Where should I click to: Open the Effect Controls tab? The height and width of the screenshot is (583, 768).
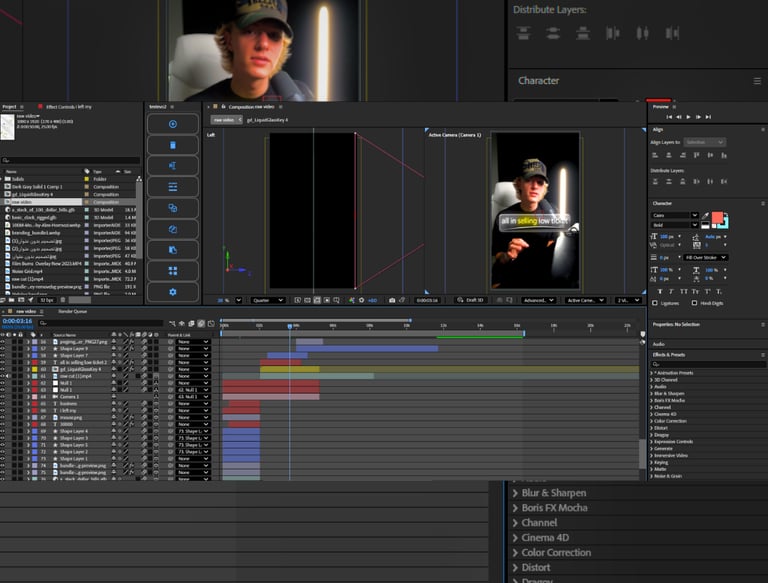click(x=68, y=106)
